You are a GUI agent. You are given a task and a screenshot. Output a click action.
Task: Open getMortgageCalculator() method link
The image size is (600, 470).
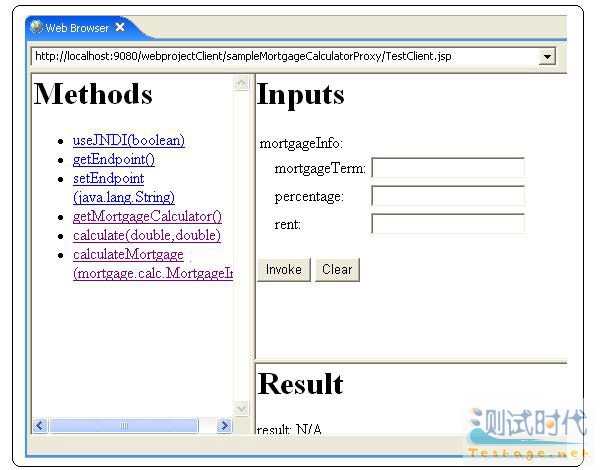click(147, 216)
